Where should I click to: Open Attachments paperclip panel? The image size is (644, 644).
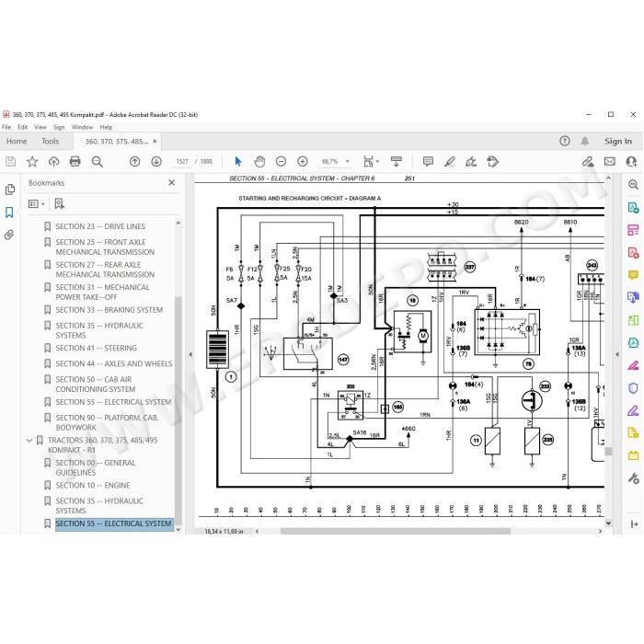click(x=9, y=235)
